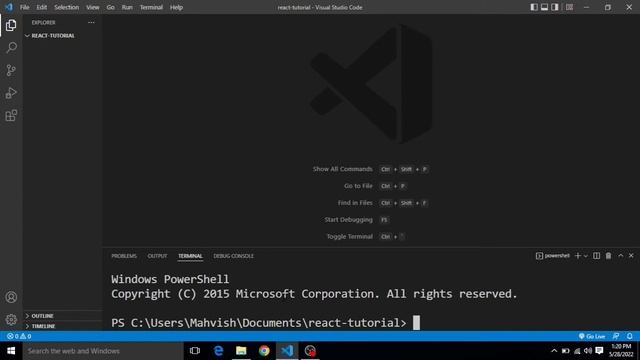Open File Explorer from taskbar
The width and height of the screenshot is (640, 360).
tap(241, 351)
